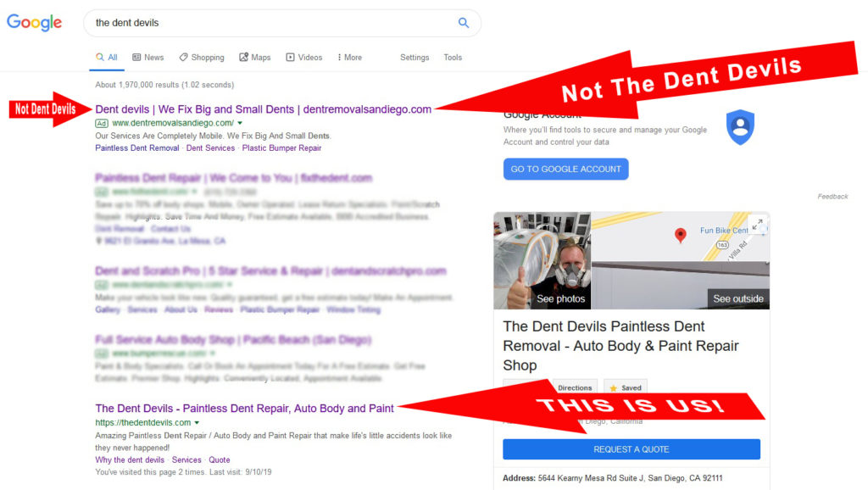The width and height of the screenshot is (868, 490).
Task: Open the 'See outside' street view thumbnail
Action: pos(681,286)
